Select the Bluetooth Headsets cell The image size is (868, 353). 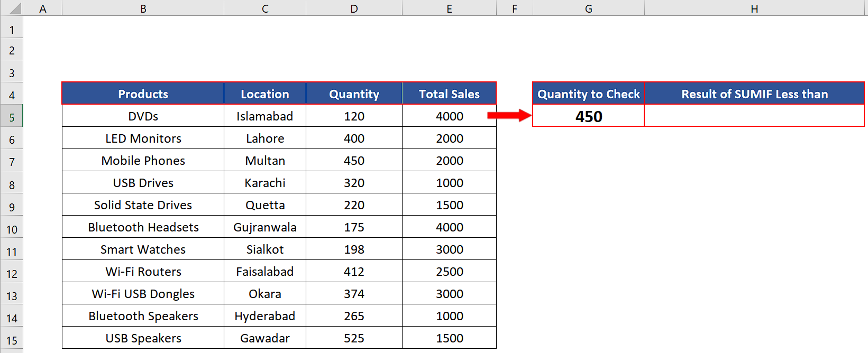click(143, 227)
